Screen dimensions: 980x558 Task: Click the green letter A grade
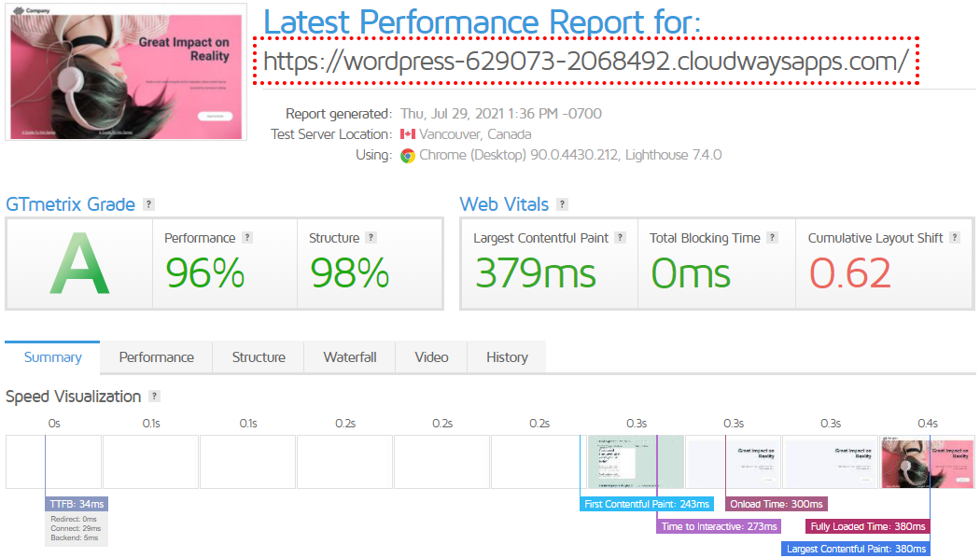click(x=79, y=262)
